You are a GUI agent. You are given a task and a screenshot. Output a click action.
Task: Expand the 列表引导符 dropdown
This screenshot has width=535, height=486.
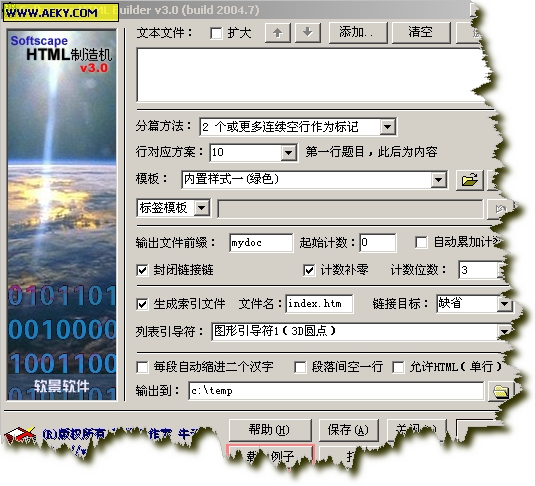[x=505, y=331]
